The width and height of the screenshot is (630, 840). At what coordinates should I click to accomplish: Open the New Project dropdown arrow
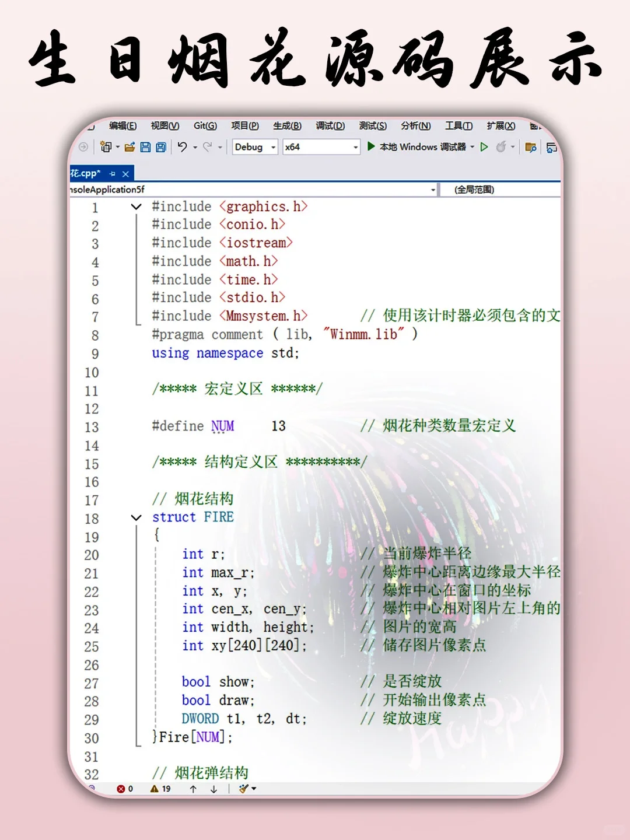click(117, 148)
